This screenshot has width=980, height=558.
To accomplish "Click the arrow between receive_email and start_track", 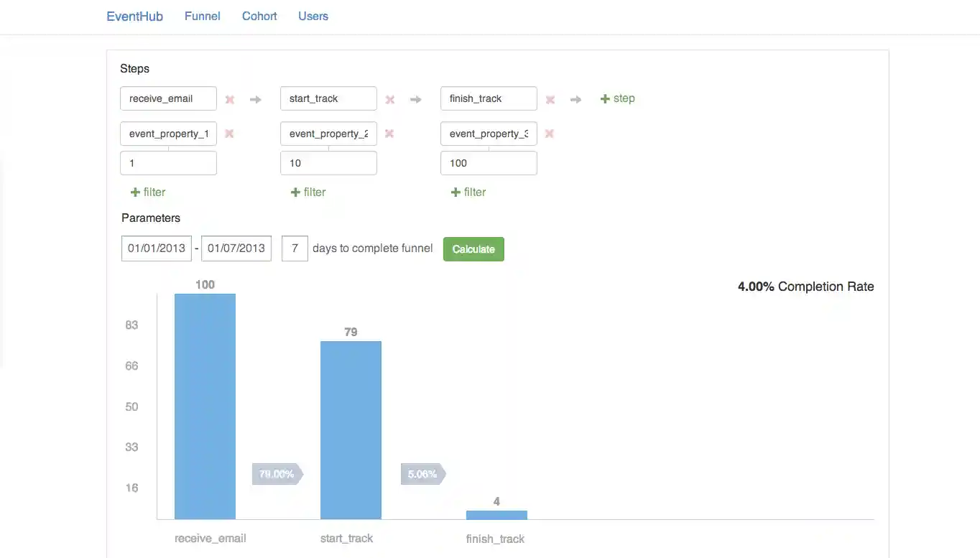I will click(x=255, y=99).
